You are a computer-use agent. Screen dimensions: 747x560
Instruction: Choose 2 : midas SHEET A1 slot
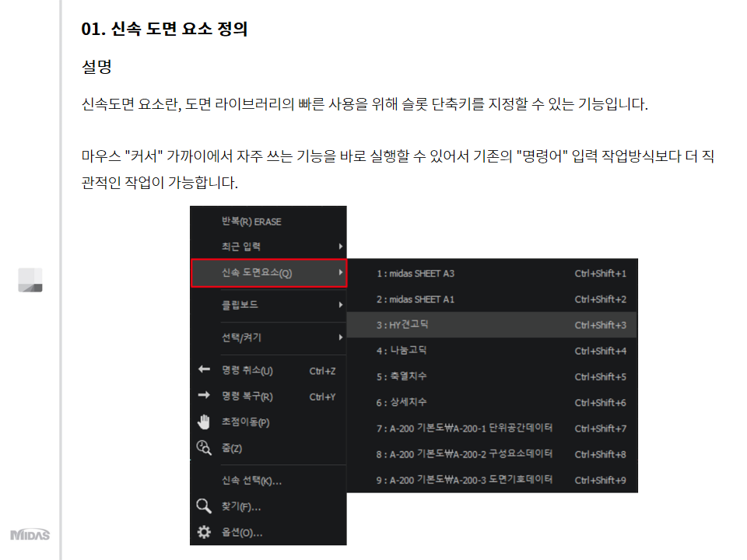[416, 299]
